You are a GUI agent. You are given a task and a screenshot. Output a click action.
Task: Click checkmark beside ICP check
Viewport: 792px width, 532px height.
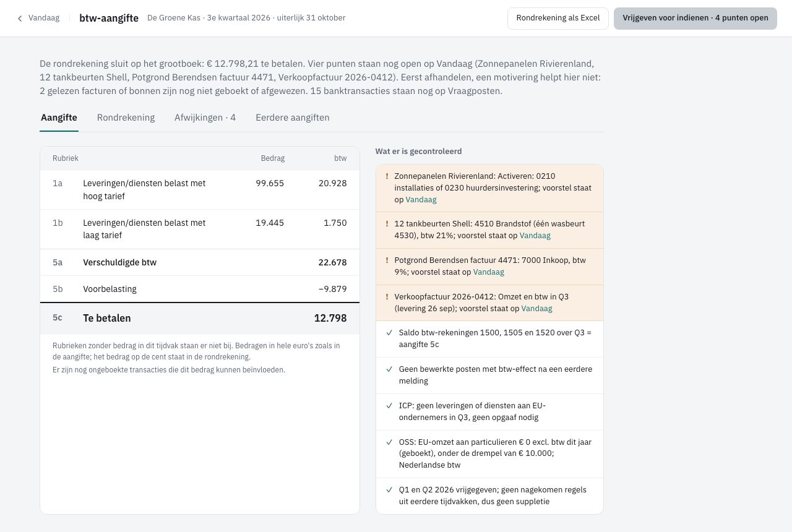pos(389,406)
